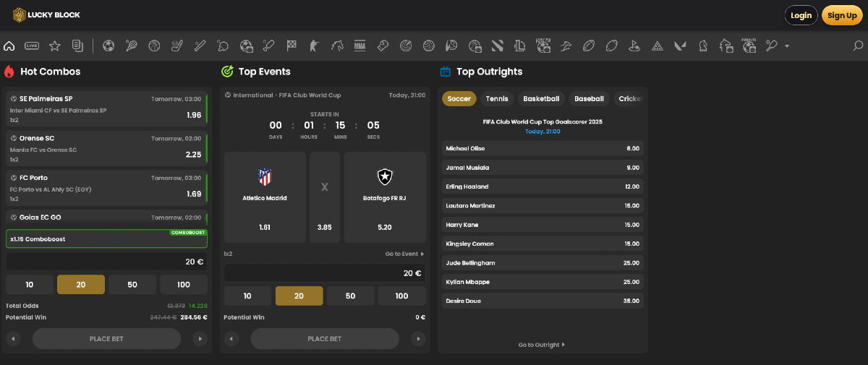Expand more sports dropdown arrow
Screen dimensions: 868x365
tap(787, 47)
